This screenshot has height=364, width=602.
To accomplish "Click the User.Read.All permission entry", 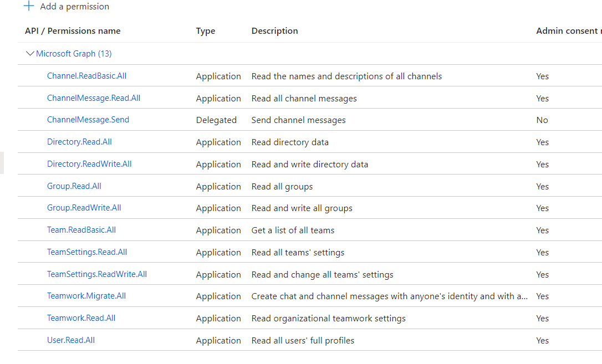I will 70,340.
